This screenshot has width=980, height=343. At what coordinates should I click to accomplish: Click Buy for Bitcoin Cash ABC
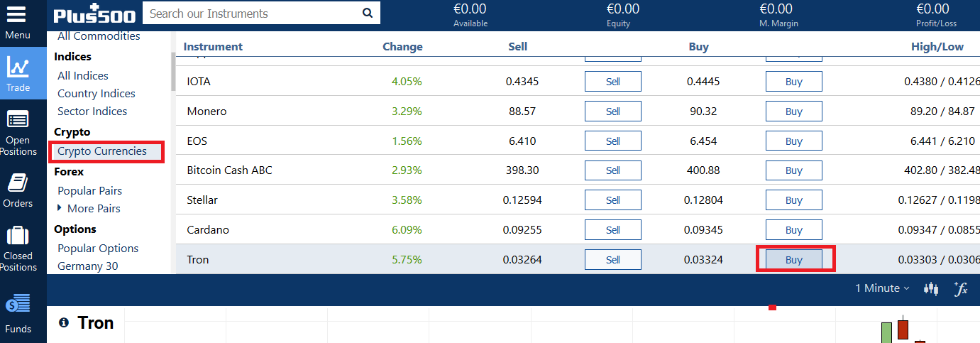coord(794,170)
